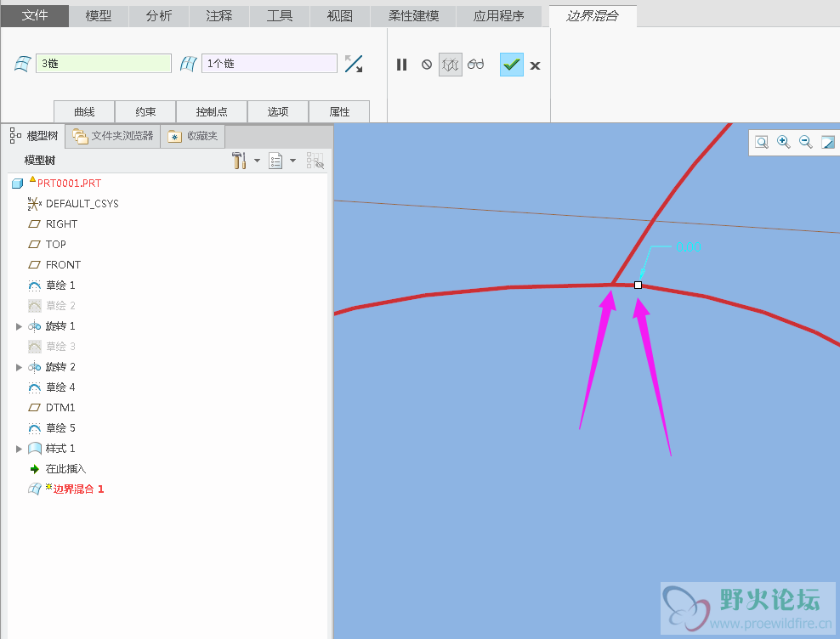
Task: Switch to 收藏夹 navigator tab
Action: click(193, 136)
